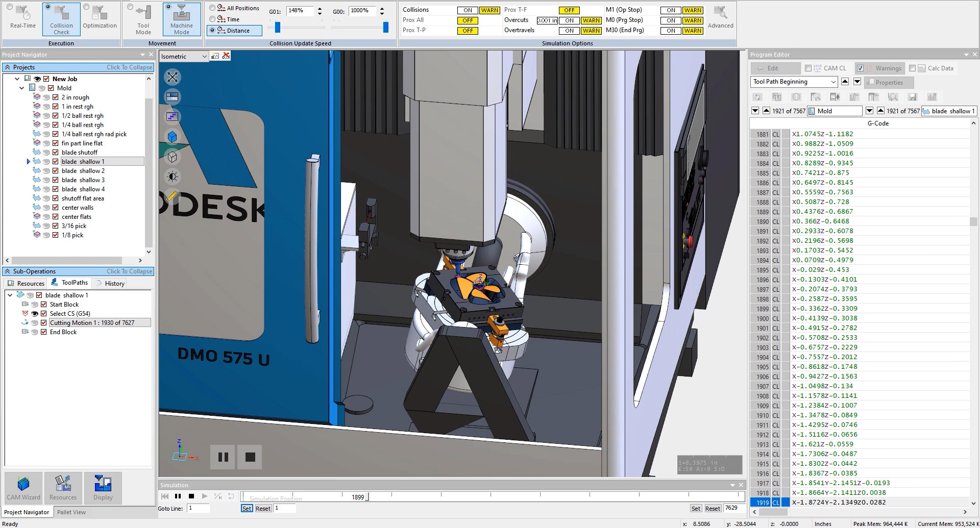This screenshot has width=980, height=528.
Task: Open the Tool Path Beginning dropdown
Action: pos(833,82)
